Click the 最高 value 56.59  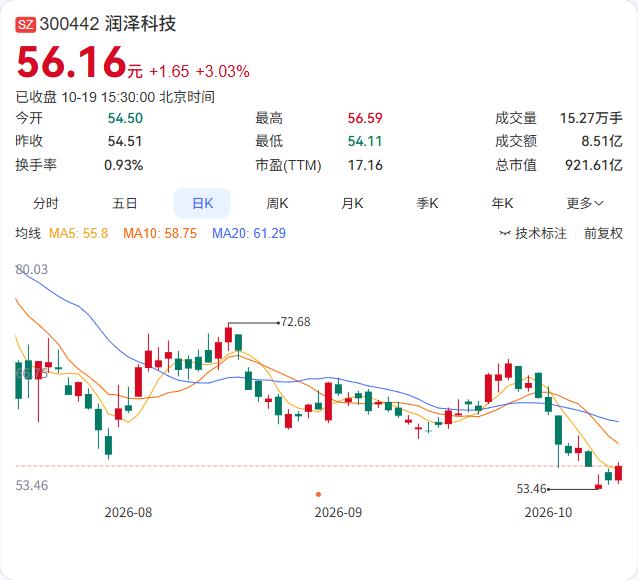[x=365, y=118]
